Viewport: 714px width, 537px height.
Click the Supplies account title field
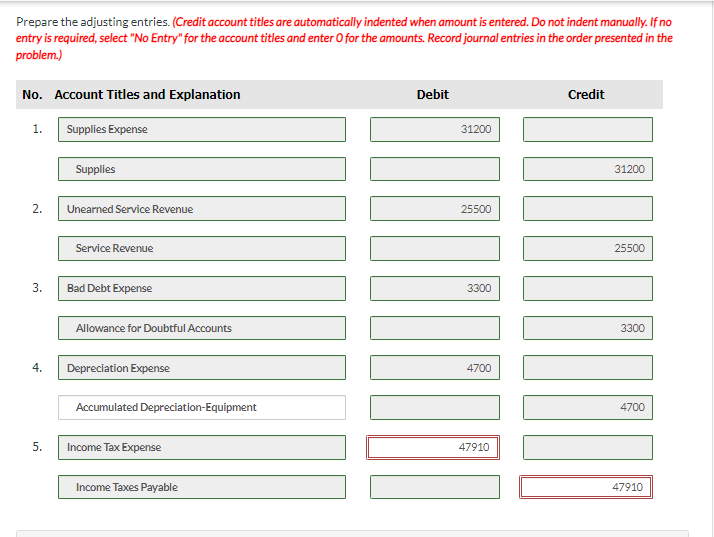pos(202,169)
